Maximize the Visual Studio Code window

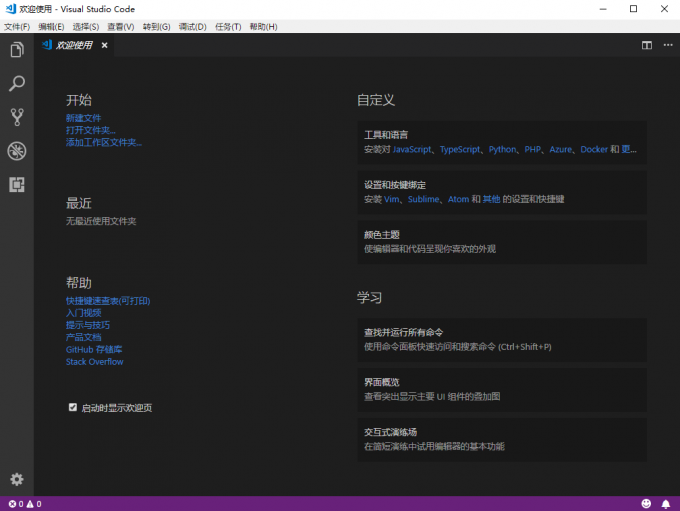tap(633, 9)
